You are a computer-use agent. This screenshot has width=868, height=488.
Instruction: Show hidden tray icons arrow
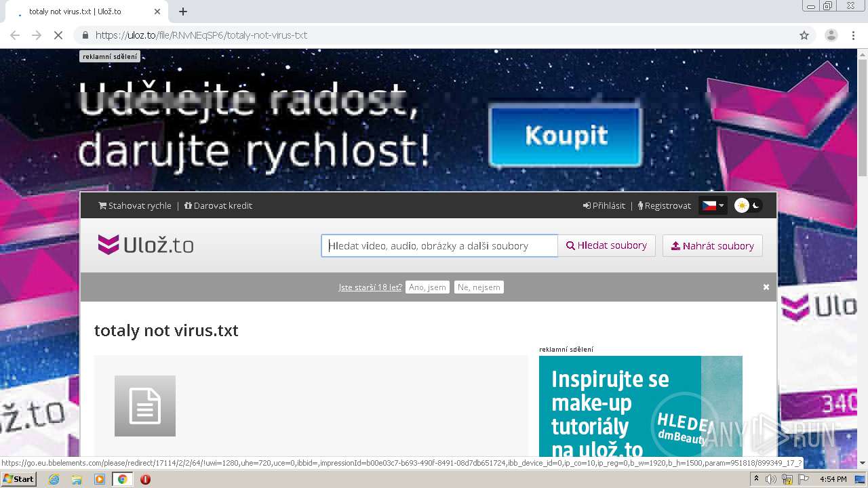[x=757, y=479]
